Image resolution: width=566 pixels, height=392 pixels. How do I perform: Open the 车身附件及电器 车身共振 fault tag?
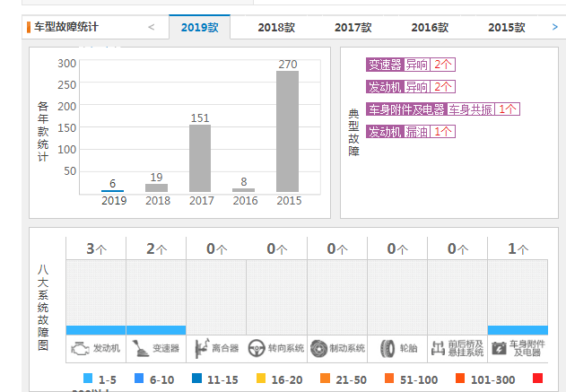[x=443, y=109]
